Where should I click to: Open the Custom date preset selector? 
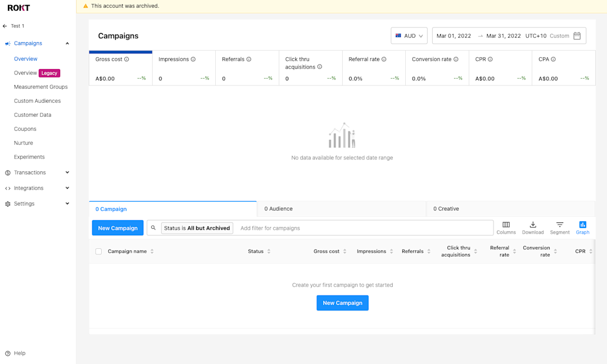pos(559,35)
